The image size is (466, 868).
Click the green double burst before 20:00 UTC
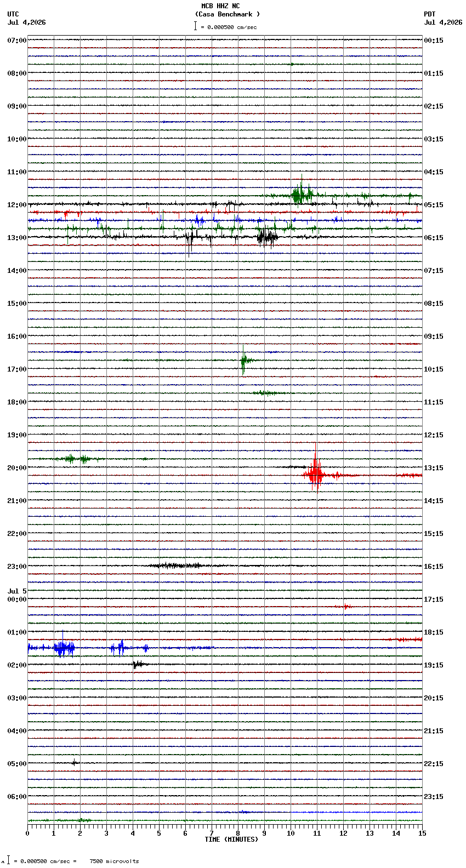coord(77,459)
